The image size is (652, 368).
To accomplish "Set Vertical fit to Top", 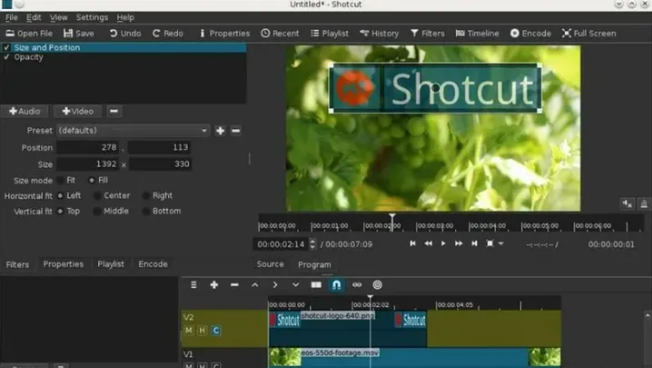I will point(69,211).
